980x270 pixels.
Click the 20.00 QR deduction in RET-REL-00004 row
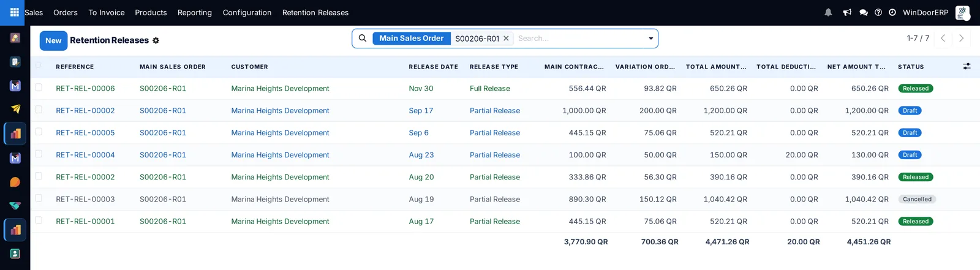[802, 155]
